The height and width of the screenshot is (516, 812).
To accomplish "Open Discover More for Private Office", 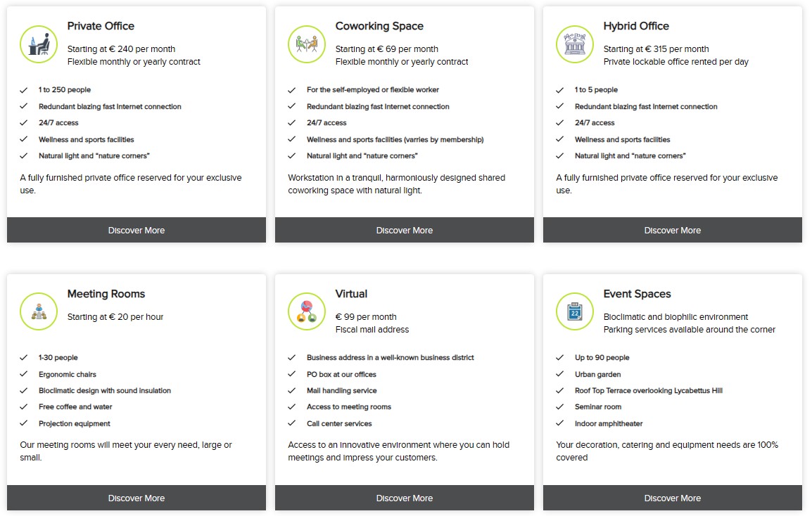I will tap(137, 231).
